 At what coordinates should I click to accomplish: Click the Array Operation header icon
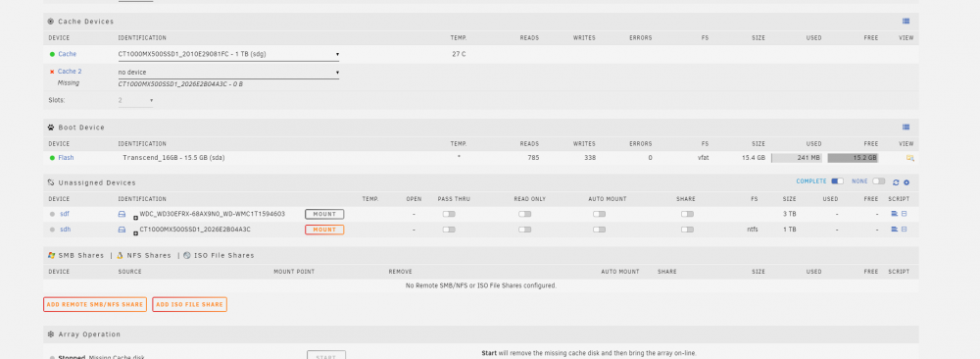tap(51, 334)
